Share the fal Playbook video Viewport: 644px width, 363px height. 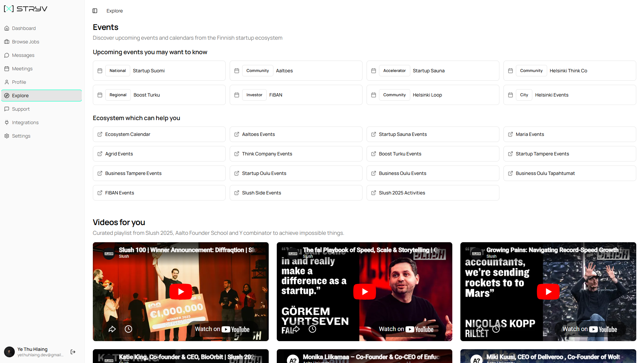tap(296, 329)
